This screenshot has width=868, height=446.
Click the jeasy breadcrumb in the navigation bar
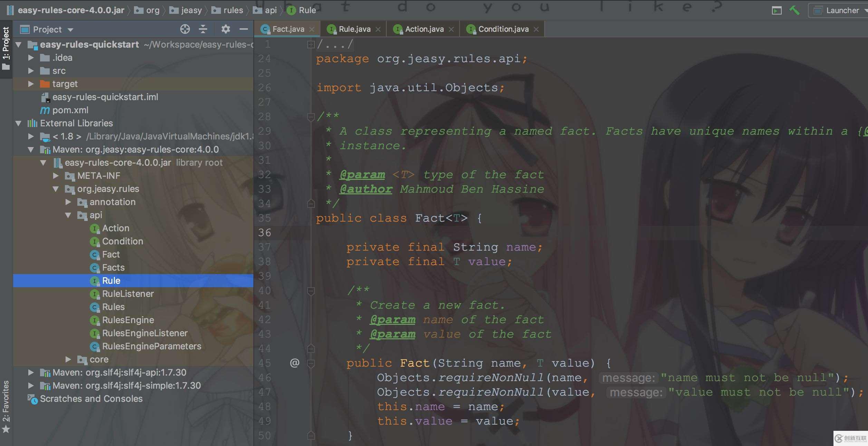191,10
